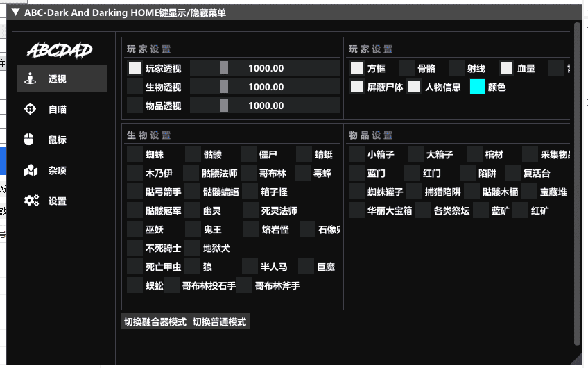The width and height of the screenshot is (588, 368).
Task: Click 切换融合器模式 button
Action: (x=155, y=321)
